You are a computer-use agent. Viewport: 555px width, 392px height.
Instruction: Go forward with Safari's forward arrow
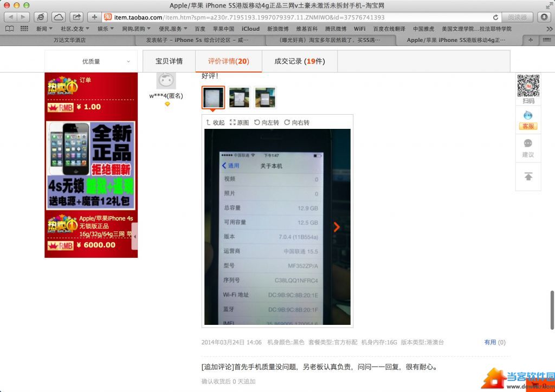[x=23, y=17]
